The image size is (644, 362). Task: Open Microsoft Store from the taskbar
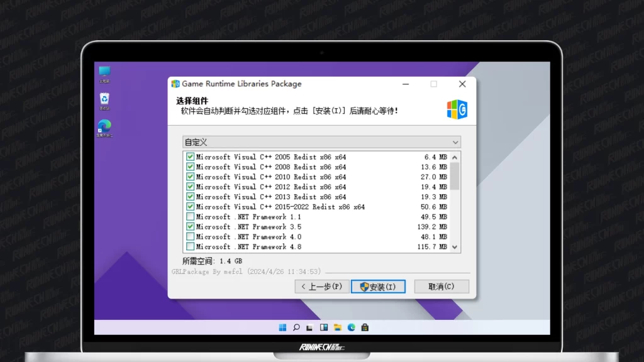365,327
